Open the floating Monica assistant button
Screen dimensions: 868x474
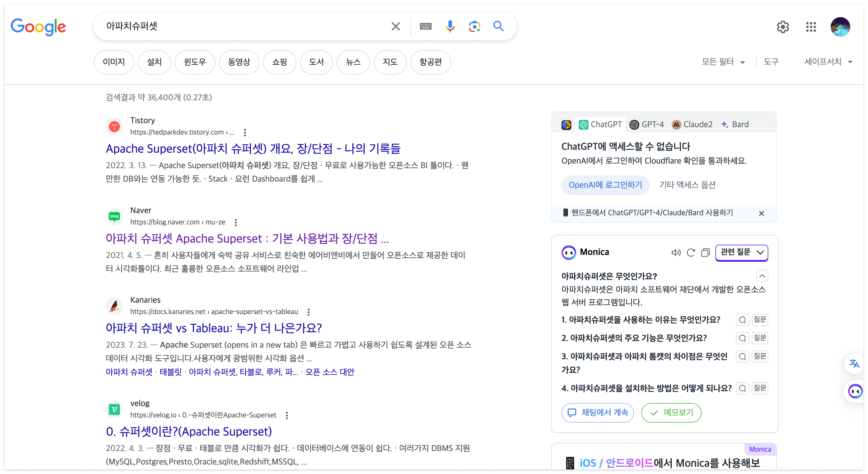click(855, 391)
